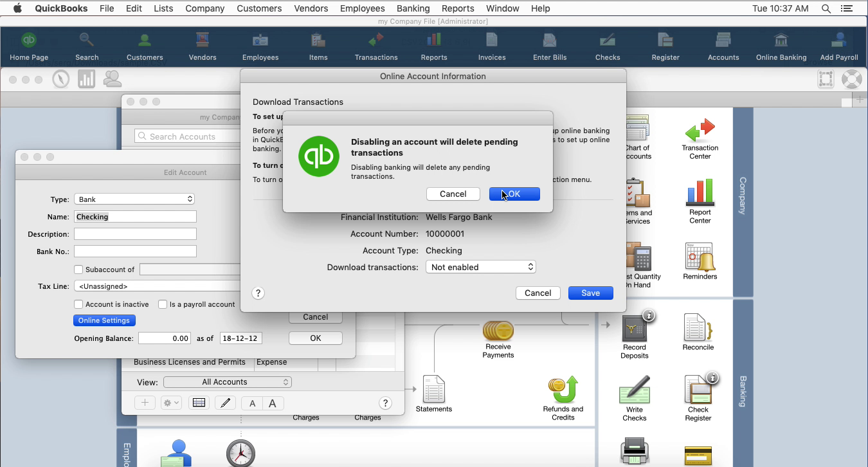The width and height of the screenshot is (868, 467).
Task: Open Invoices toolbar icon
Action: 492,47
